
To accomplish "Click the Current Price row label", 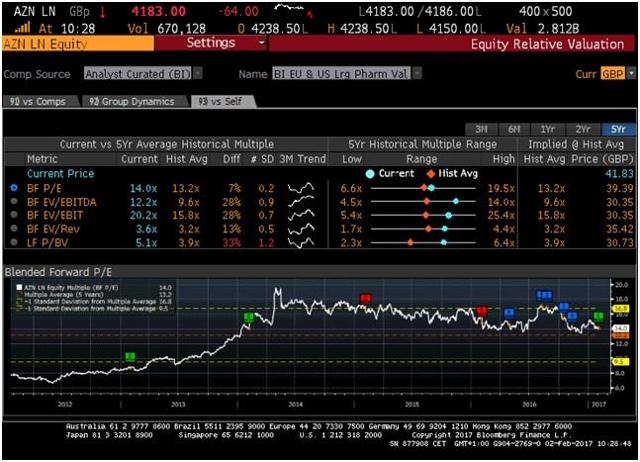I will pos(60,174).
